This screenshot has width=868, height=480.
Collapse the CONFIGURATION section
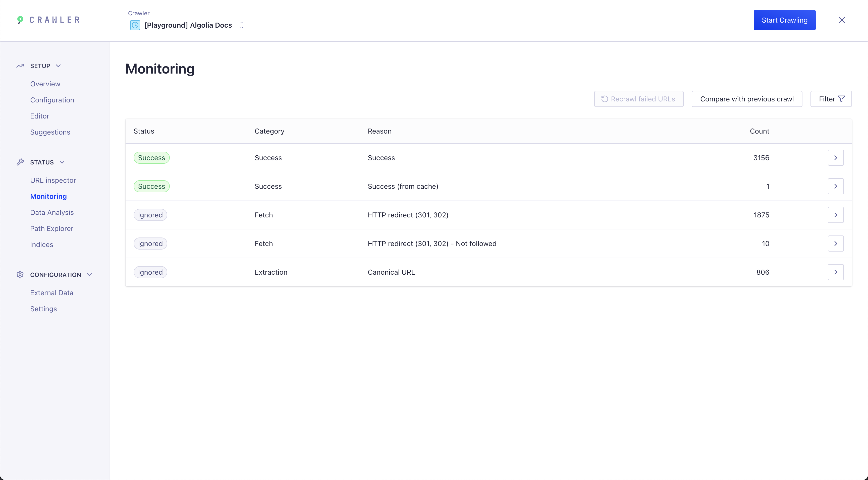click(89, 275)
